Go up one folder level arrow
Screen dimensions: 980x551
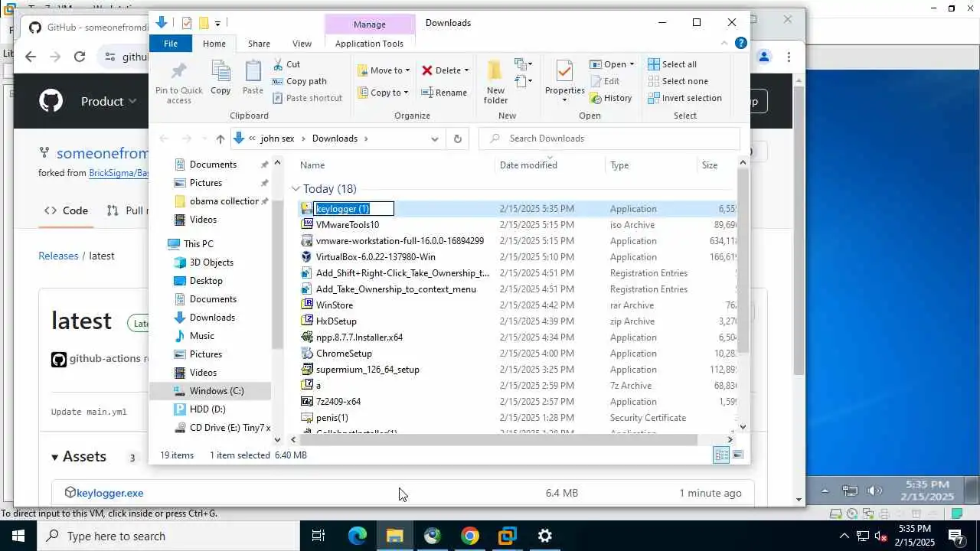tap(220, 139)
